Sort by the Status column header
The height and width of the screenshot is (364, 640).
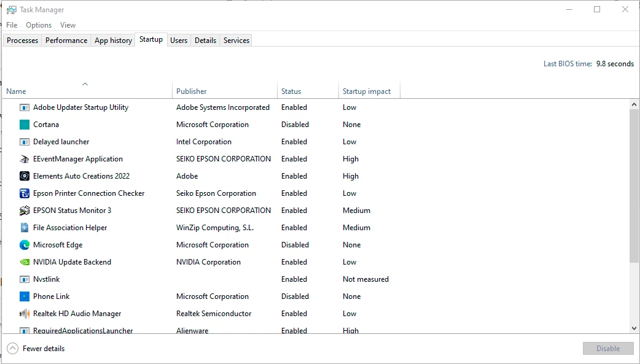[308, 91]
